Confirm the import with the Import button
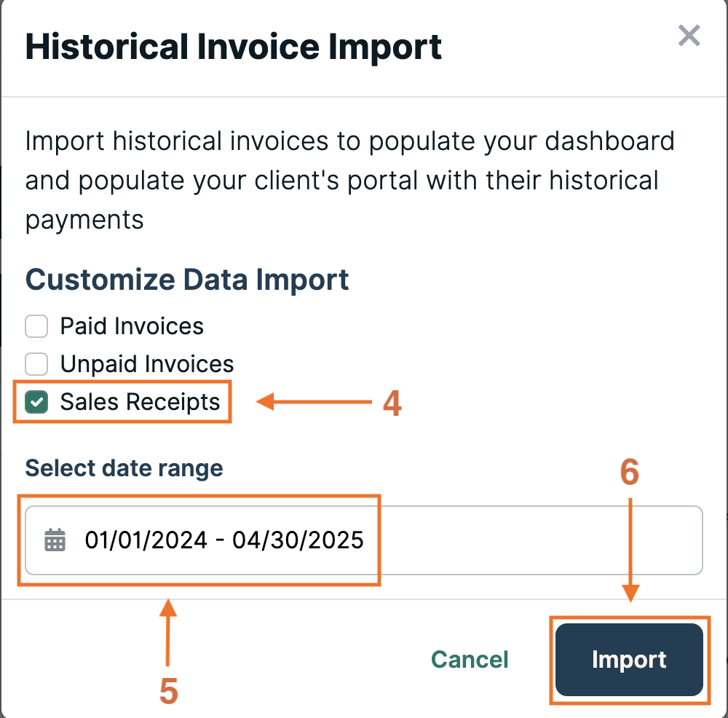 629,659
